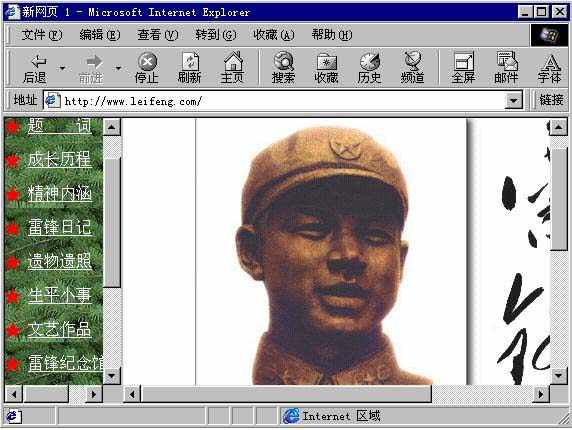Open Forward button history dropdown arrow
The height and width of the screenshot is (430, 572).
118,68
